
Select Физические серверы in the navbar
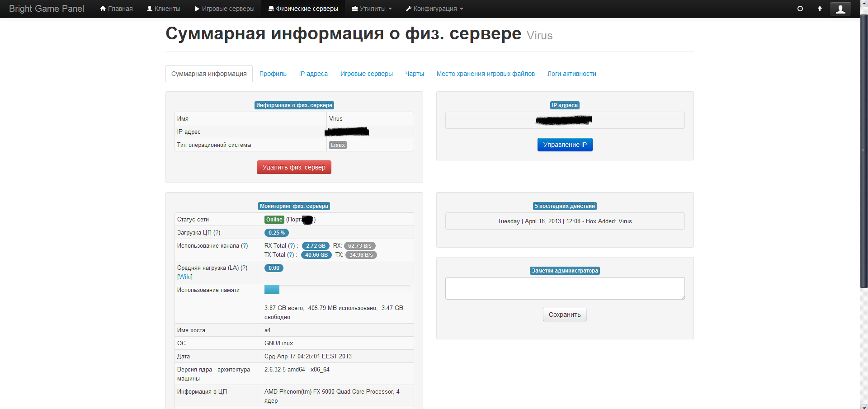[303, 9]
